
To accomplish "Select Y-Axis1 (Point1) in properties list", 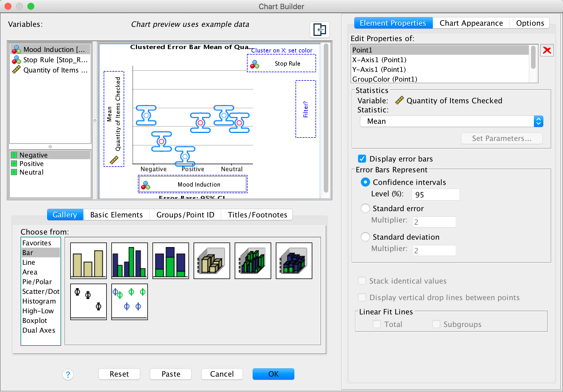I will [379, 69].
